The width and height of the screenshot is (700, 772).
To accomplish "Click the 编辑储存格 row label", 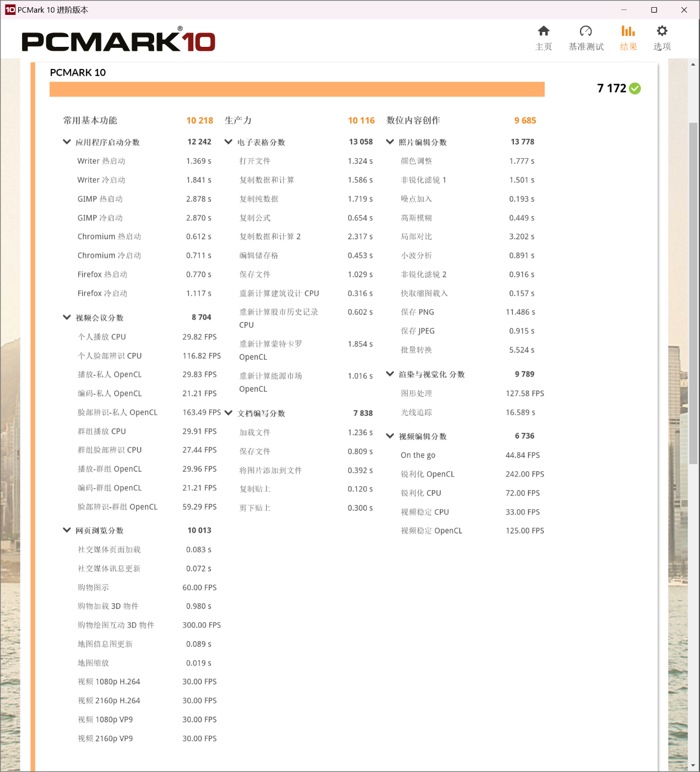I will click(259, 256).
